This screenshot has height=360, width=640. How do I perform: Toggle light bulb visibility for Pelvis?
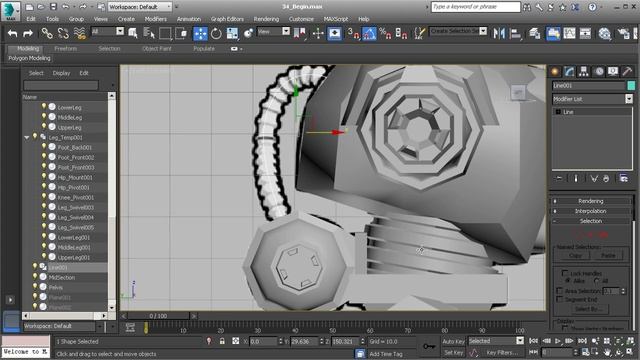pyautogui.click(x=35, y=287)
